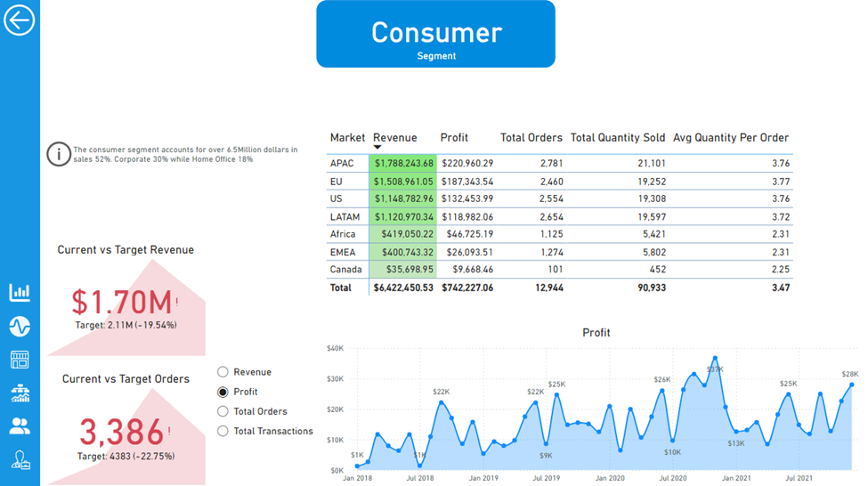Select the Total Orders radio button
This screenshot has width=868, height=486.
coord(223,411)
